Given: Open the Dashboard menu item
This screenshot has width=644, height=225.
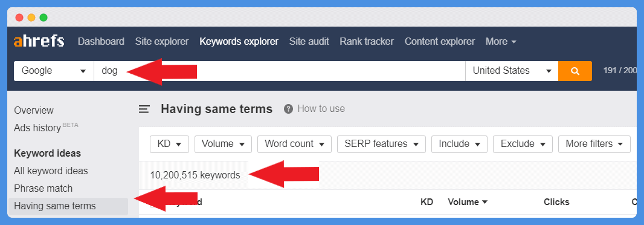Looking at the screenshot, I should [101, 42].
